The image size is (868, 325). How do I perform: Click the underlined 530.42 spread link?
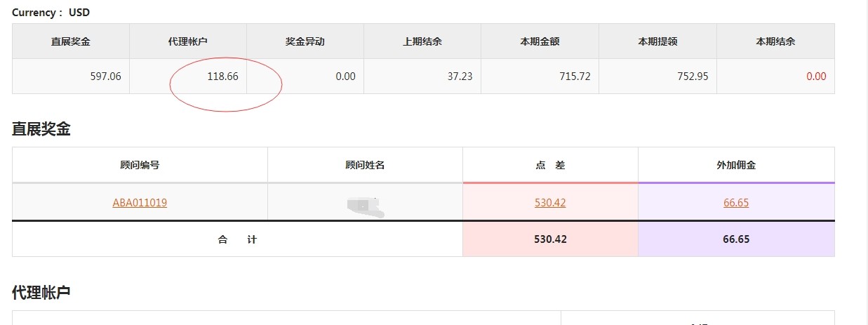click(550, 203)
